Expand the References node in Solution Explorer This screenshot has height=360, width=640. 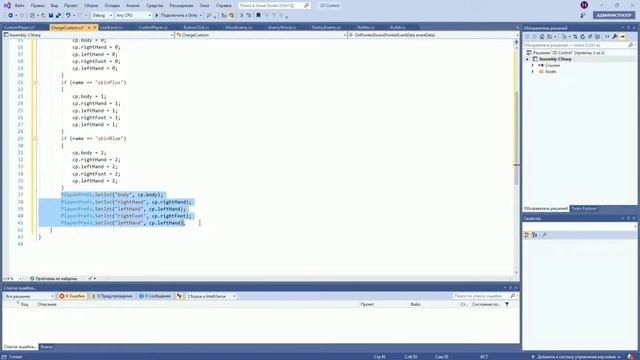pyautogui.click(x=533, y=65)
